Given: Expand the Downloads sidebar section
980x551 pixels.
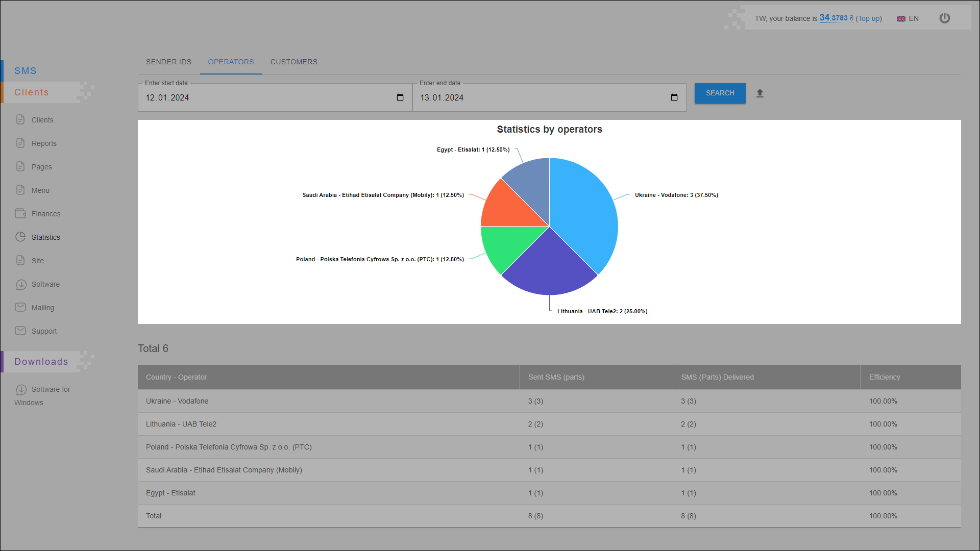Looking at the screenshot, I should pos(41,362).
